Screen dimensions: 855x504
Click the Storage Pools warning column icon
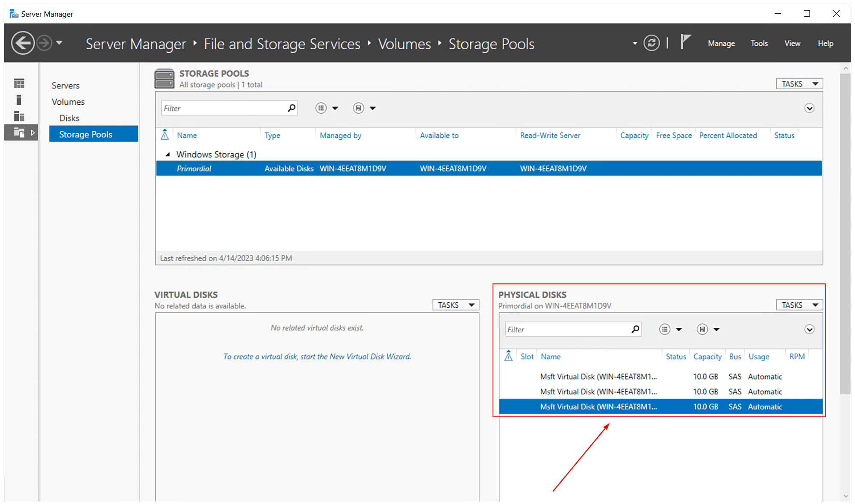click(x=165, y=135)
